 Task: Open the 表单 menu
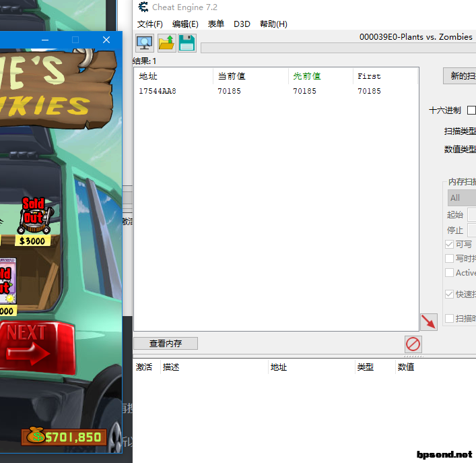(x=216, y=24)
